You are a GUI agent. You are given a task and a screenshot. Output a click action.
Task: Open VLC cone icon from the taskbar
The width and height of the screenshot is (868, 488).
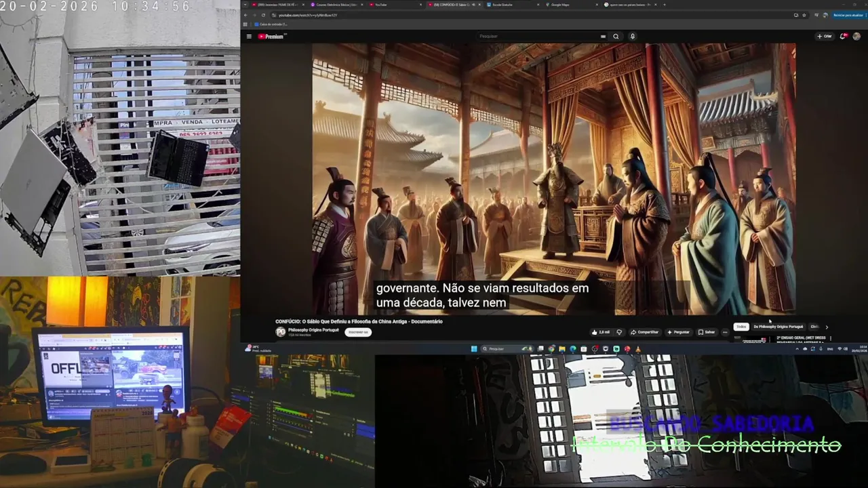click(638, 349)
